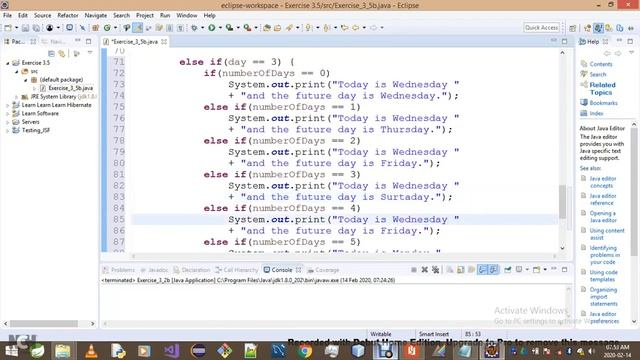Open Java editor concepts help link
Screen dimensions: 640x360
[603, 182]
